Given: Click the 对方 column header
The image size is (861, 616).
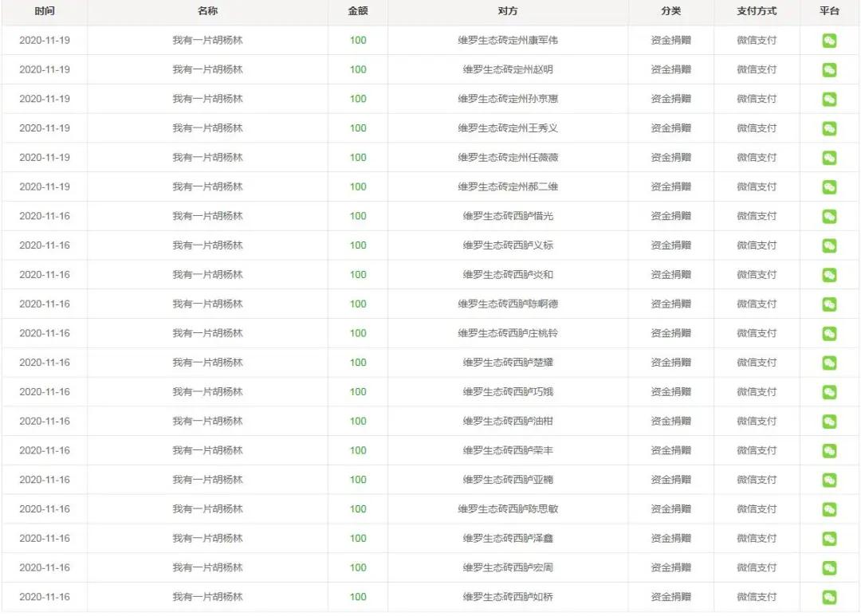Looking at the screenshot, I should click(x=508, y=11).
